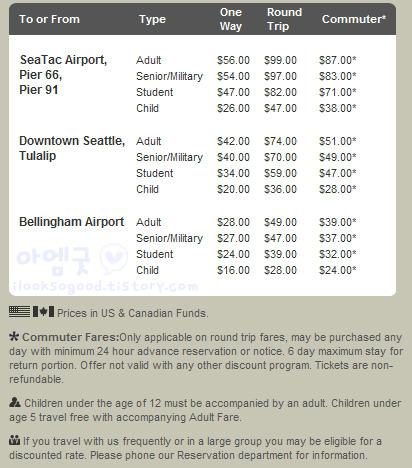Image resolution: width=412 pixels, height=468 pixels.
Task: Click the US flag icon
Action: [x=19, y=312]
